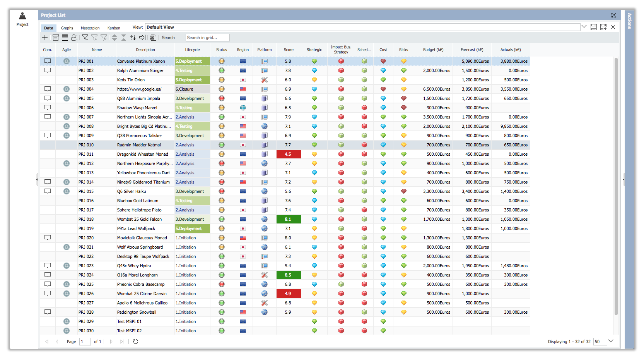Open the View dropdown arrow
Viewport: 644px width, 359px height.
[x=584, y=27]
